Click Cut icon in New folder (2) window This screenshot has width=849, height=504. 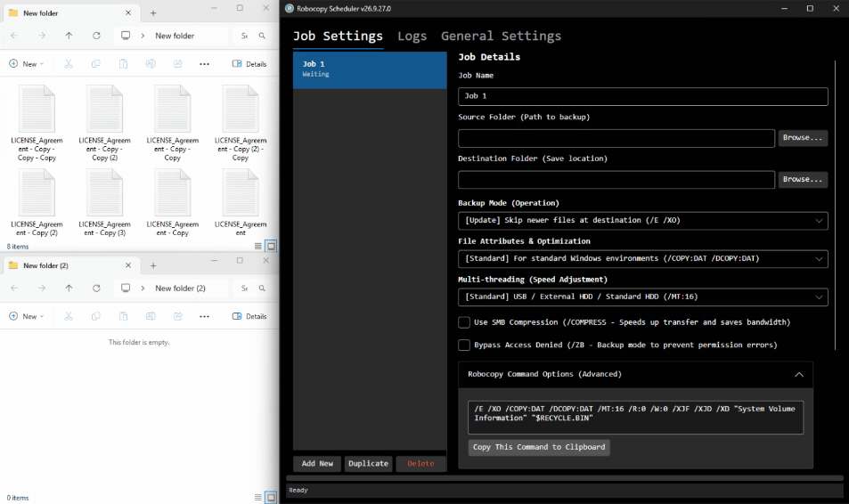click(69, 316)
